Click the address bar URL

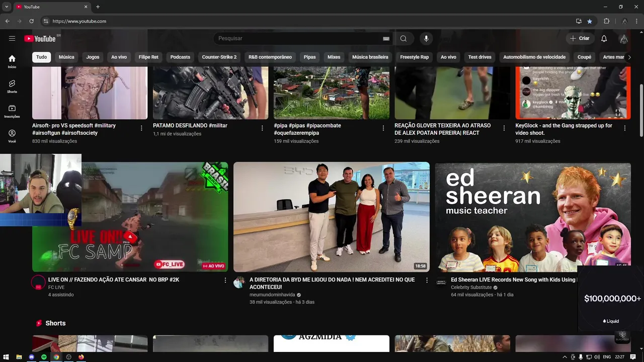(79, 21)
